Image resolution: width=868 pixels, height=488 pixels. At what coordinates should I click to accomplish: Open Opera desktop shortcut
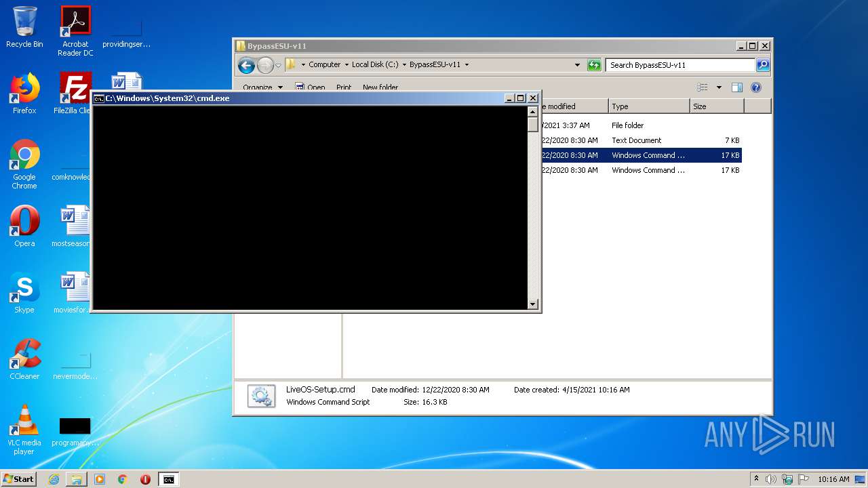click(x=24, y=226)
